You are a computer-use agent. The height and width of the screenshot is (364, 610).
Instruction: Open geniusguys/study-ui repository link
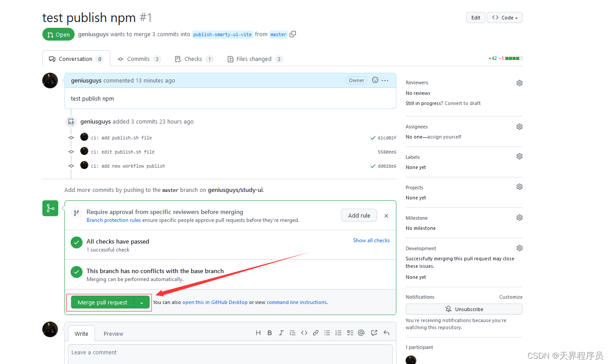coord(235,190)
